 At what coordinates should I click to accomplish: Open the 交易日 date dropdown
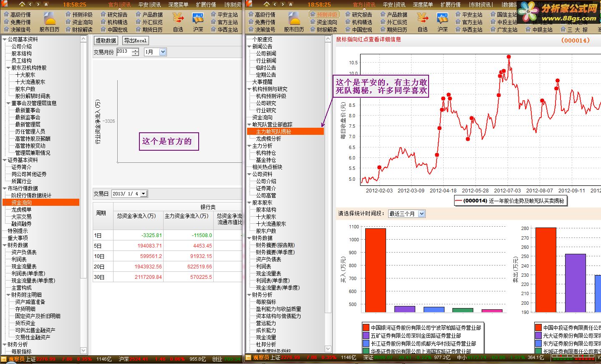point(144,194)
